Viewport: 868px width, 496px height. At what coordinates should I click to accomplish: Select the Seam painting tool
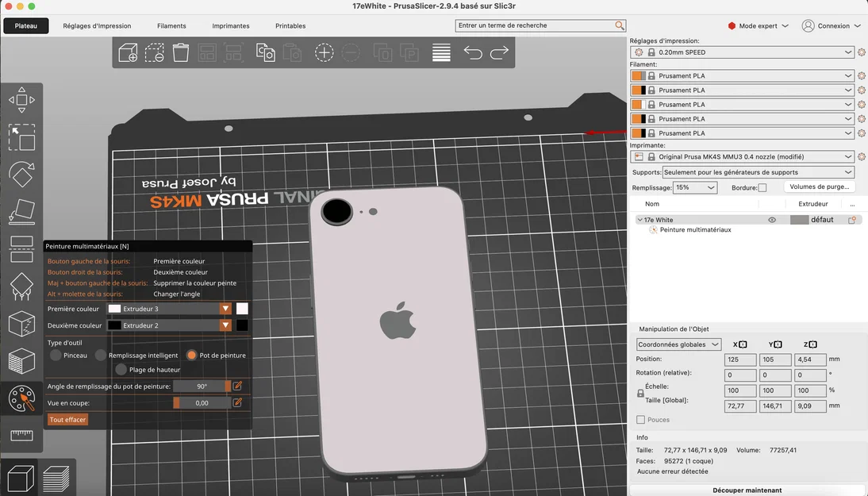21,324
